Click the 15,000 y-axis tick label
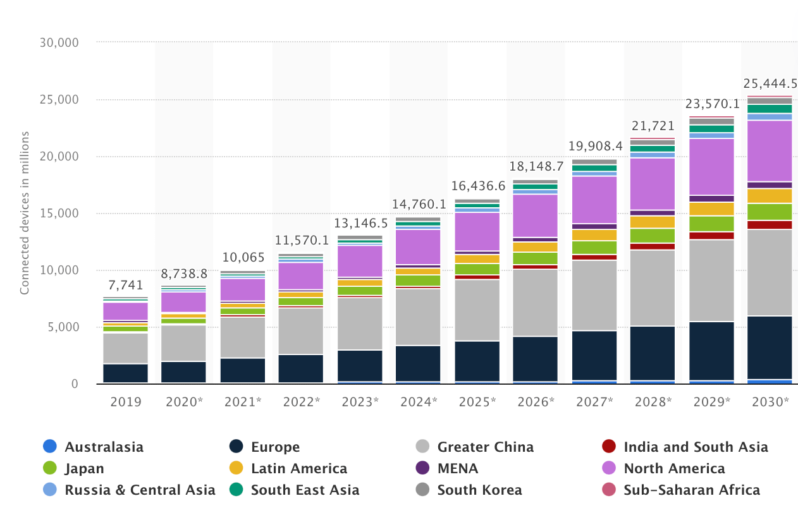 pyautogui.click(x=58, y=214)
